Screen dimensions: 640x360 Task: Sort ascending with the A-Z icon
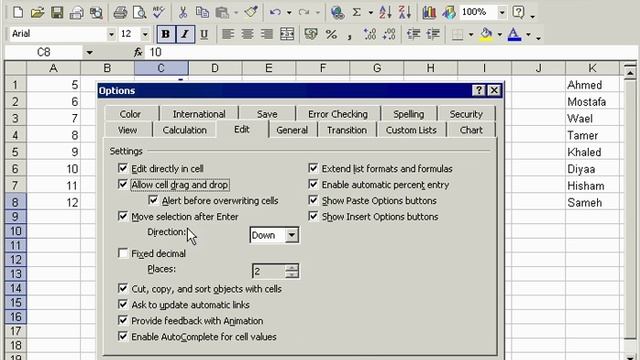click(x=385, y=13)
